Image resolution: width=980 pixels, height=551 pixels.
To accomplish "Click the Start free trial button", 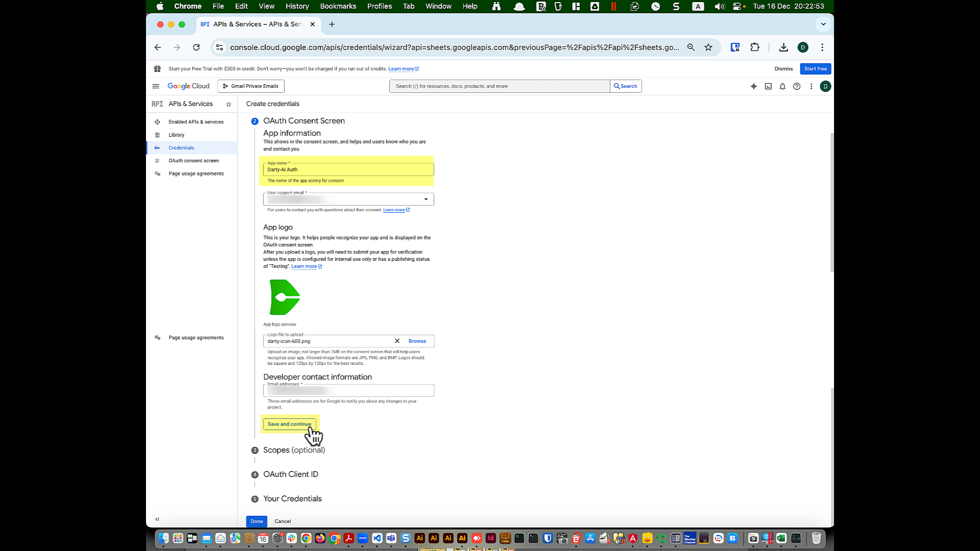I will tap(815, 68).
